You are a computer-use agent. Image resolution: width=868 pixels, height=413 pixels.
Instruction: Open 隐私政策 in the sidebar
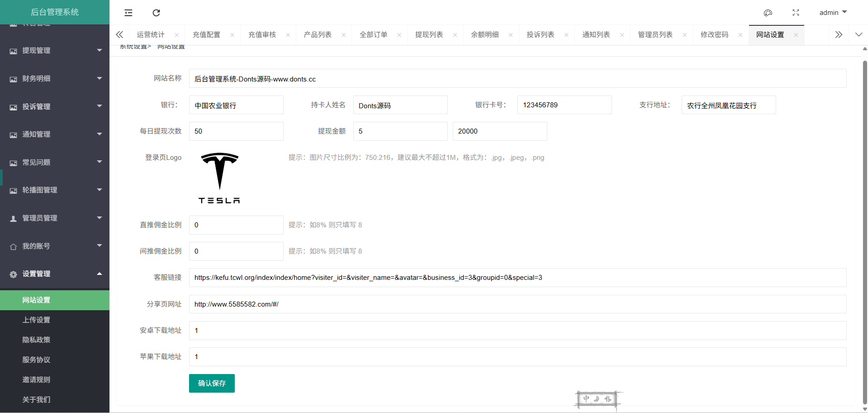pyautogui.click(x=36, y=340)
